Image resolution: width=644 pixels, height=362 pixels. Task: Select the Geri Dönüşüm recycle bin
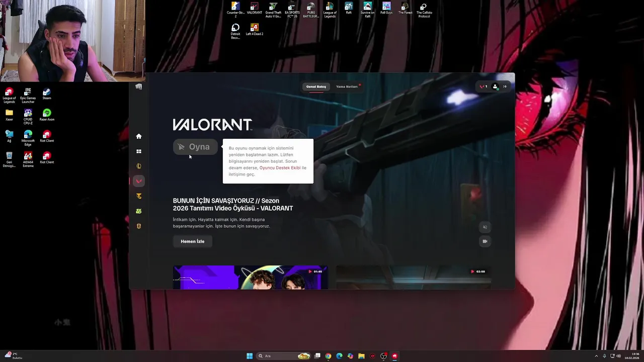9,159
